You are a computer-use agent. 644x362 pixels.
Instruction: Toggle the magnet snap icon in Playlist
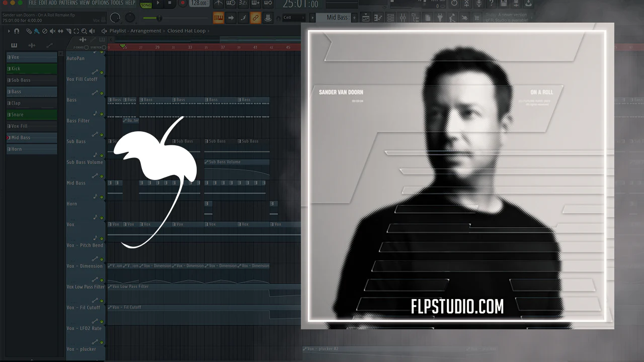(x=17, y=31)
